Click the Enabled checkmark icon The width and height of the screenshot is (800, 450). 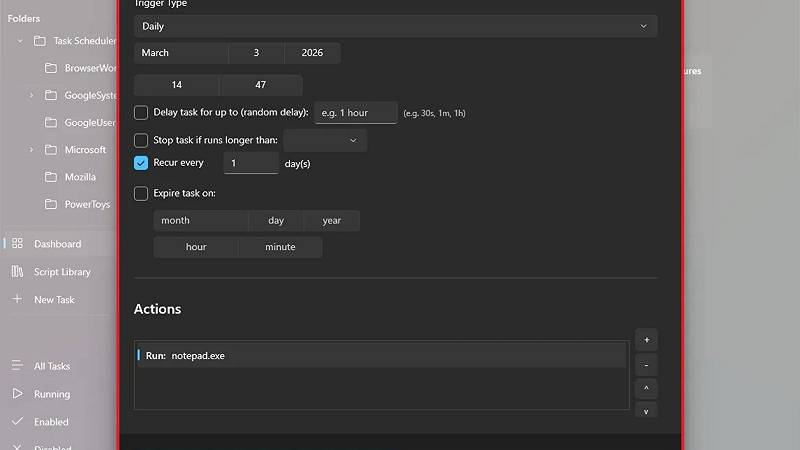(17, 421)
